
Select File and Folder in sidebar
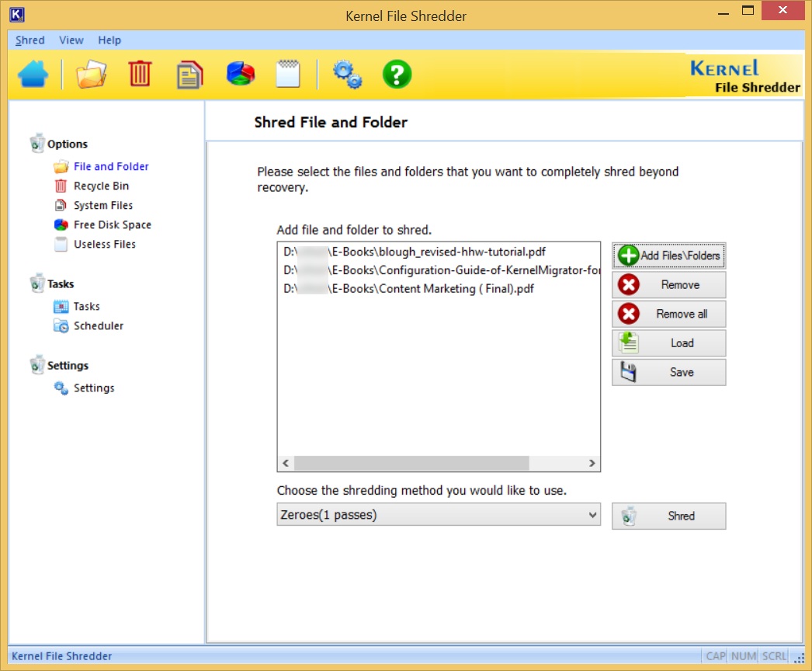(111, 166)
